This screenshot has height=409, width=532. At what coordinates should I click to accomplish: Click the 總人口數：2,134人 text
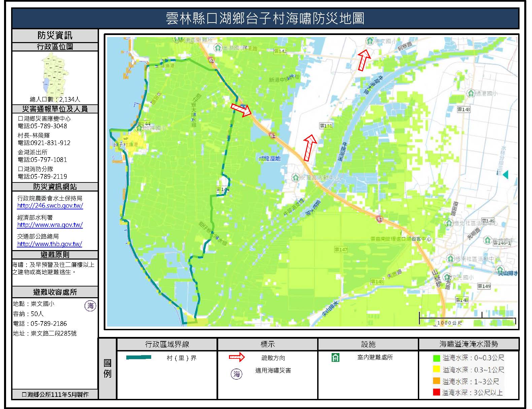pos(55,99)
